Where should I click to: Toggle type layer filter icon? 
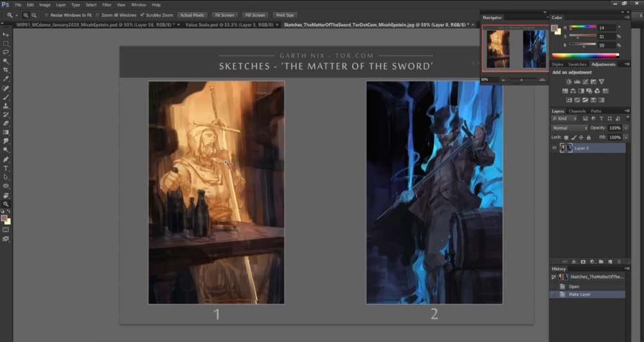point(601,118)
